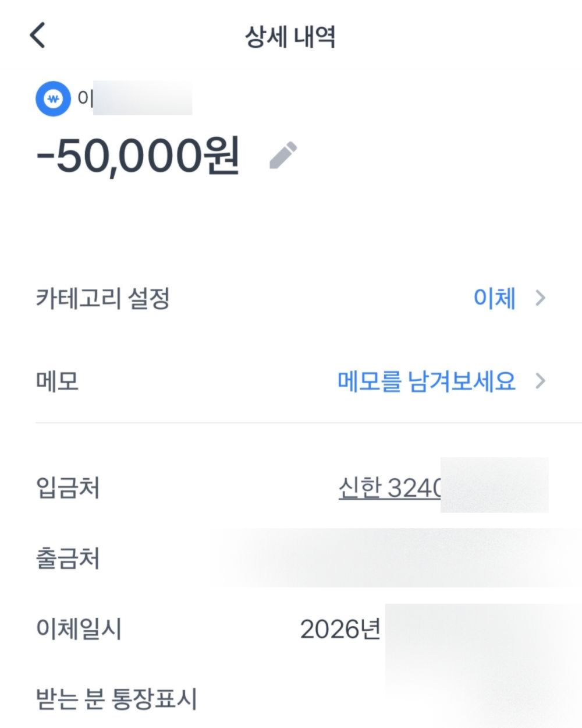Tap the divider line below 메모 row
Viewport: 582px width, 728px height.
point(308,423)
